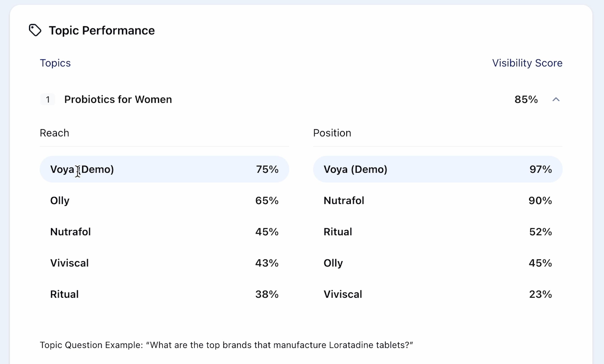
Task: Click the Topics column header
Action: 55,63
